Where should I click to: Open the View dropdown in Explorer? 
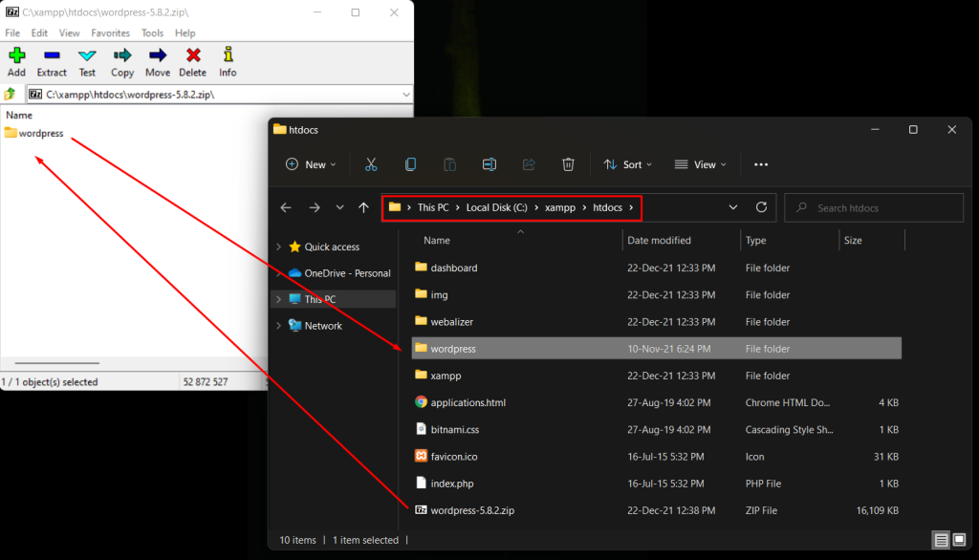(701, 164)
